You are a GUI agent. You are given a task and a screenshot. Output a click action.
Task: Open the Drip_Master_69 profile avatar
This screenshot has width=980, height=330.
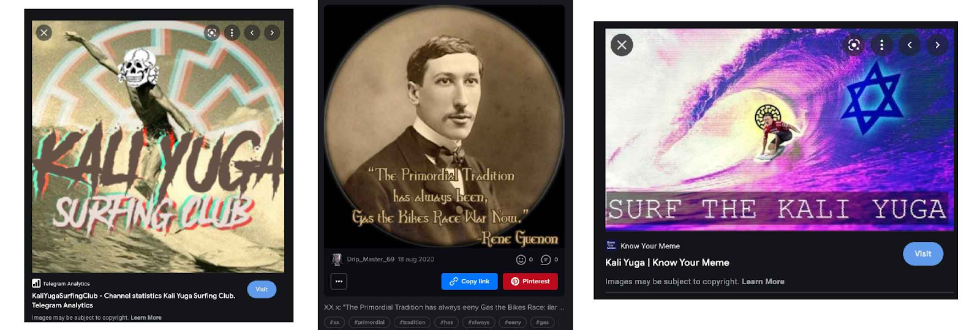pos(337,260)
